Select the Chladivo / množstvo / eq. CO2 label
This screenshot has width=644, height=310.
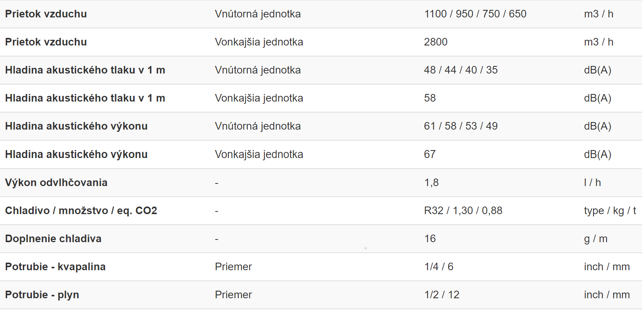[81, 211]
